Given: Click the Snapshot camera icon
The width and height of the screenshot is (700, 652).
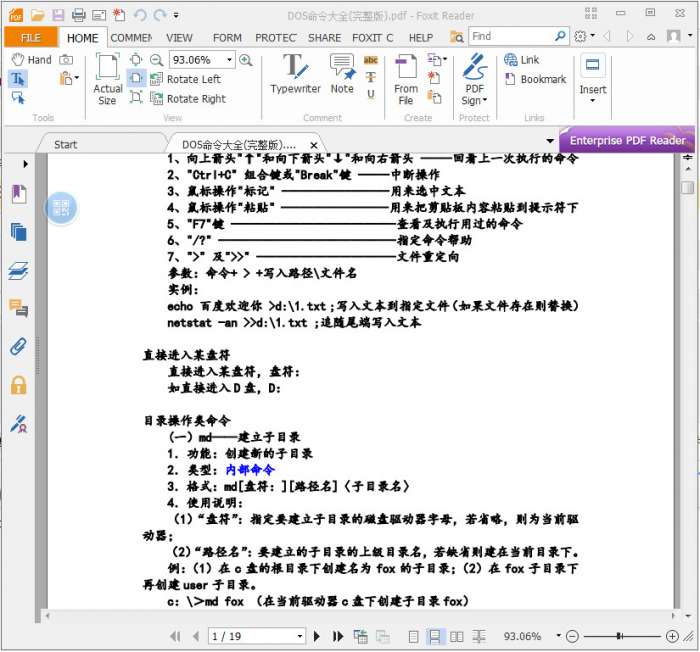Looking at the screenshot, I should pyautogui.click(x=66, y=59).
